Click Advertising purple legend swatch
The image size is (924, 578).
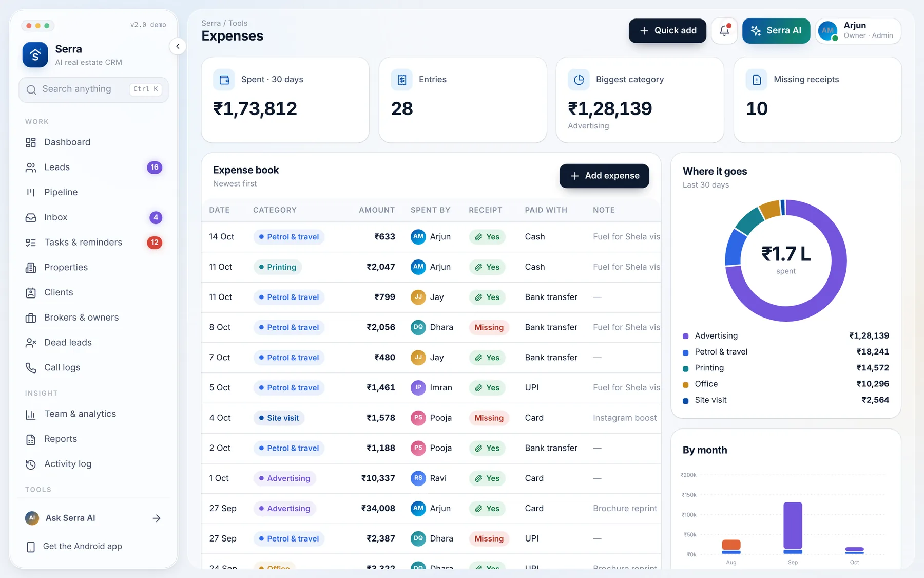click(x=685, y=336)
